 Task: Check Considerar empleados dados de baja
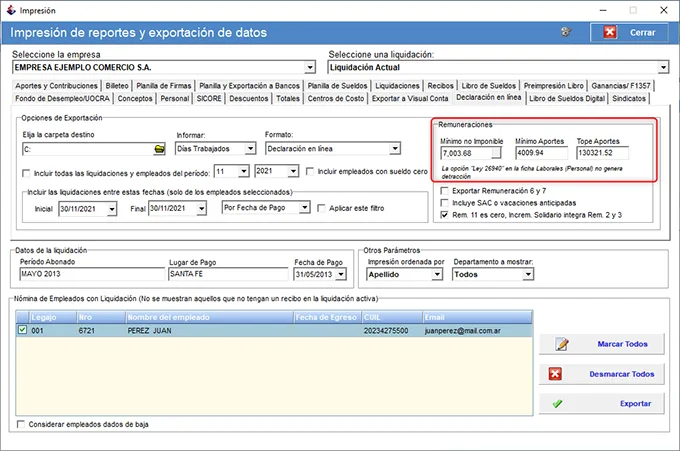tap(20, 424)
